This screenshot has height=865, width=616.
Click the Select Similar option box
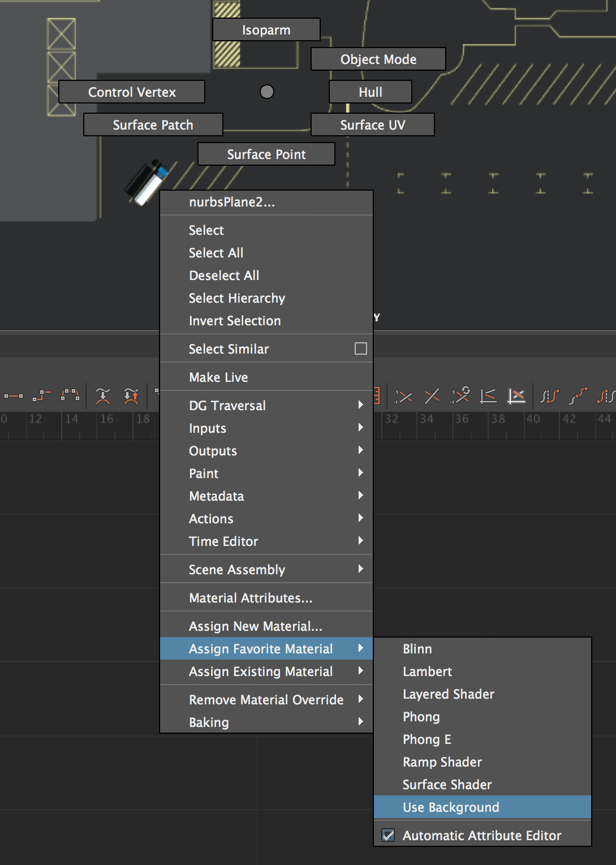[360, 349]
